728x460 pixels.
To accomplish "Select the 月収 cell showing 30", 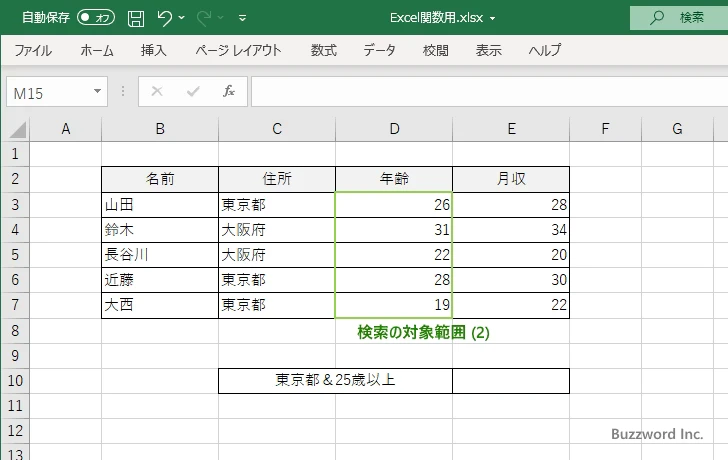I will [511, 280].
